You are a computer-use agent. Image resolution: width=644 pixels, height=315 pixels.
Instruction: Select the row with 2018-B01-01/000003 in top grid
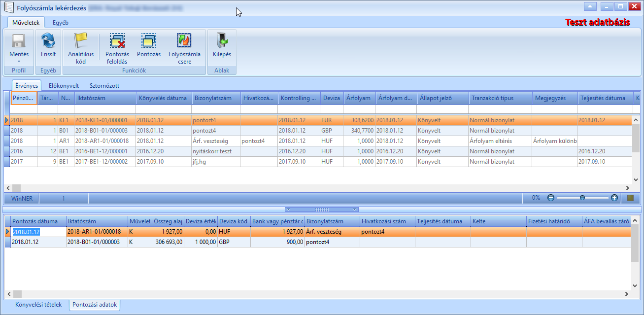(x=318, y=131)
